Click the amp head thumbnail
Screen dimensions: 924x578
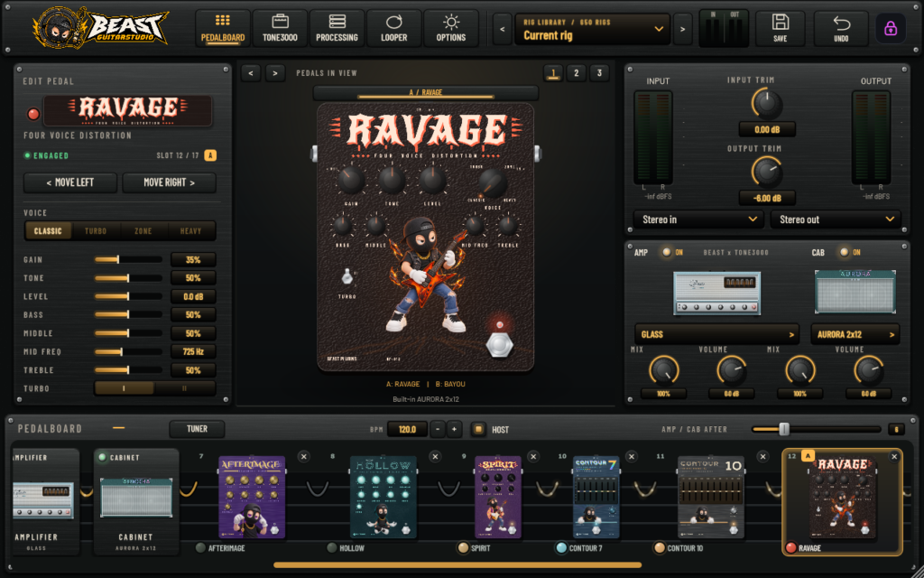(716, 294)
